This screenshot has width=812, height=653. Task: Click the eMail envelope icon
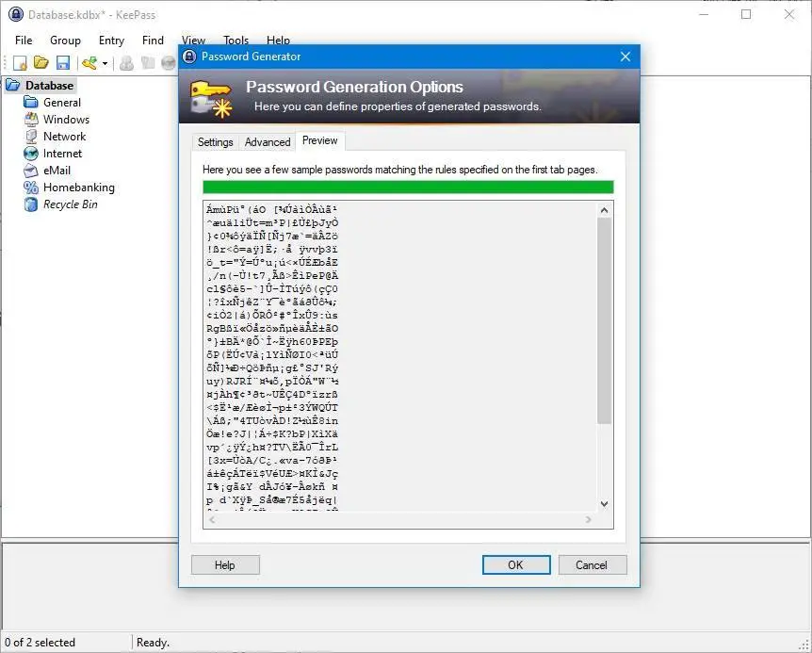[x=31, y=171]
